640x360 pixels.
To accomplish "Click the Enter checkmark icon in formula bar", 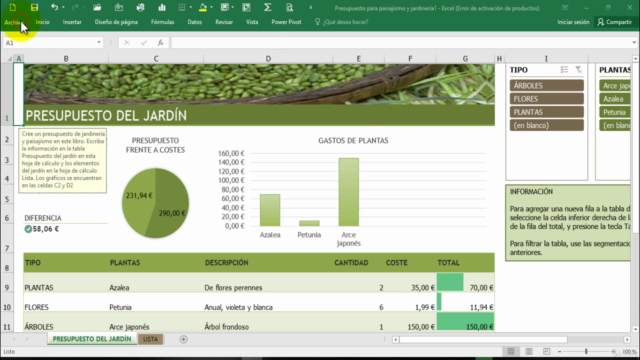I will coord(144,42).
